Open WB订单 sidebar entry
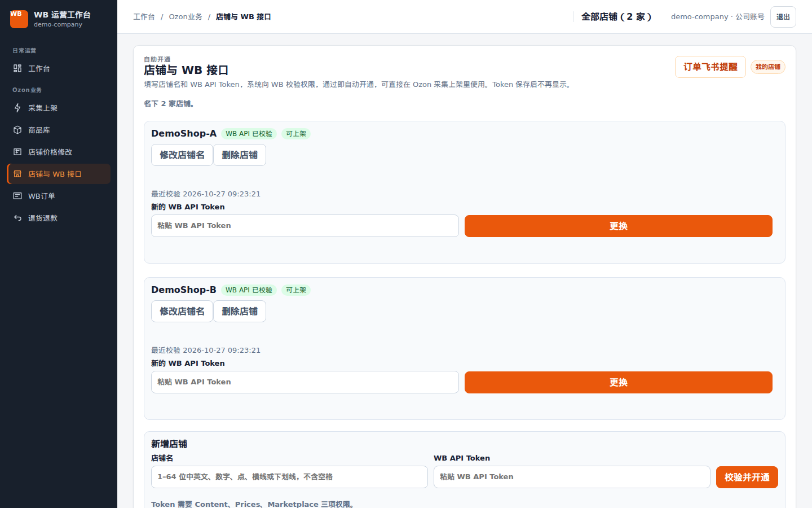This screenshot has width=812, height=508. [x=59, y=196]
